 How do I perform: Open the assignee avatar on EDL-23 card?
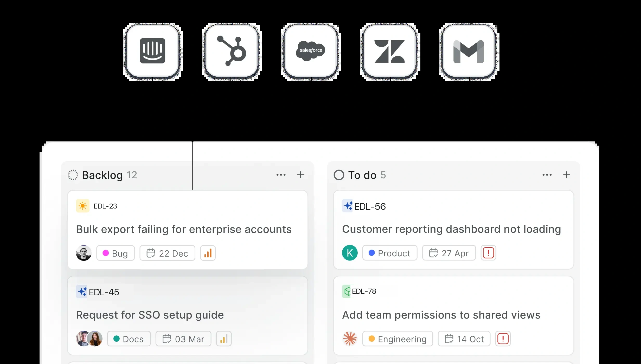(x=84, y=253)
